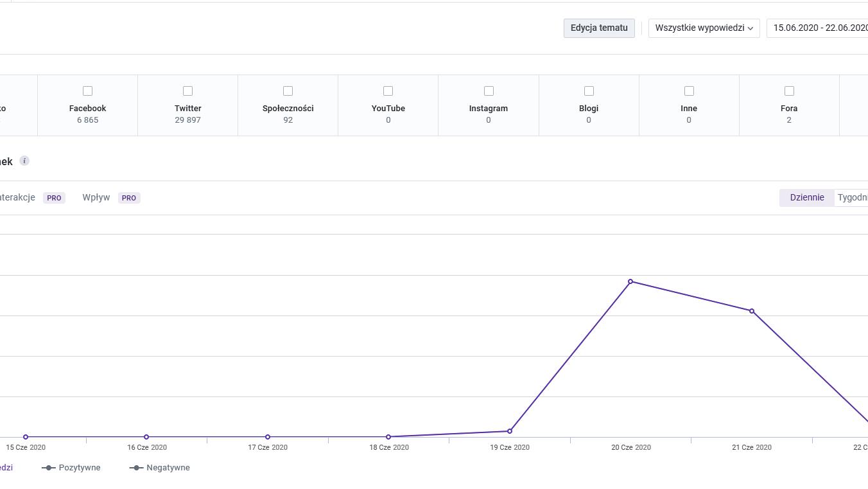Switch to the Wpływ PRO tab
This screenshot has width=868, height=489.
point(110,198)
